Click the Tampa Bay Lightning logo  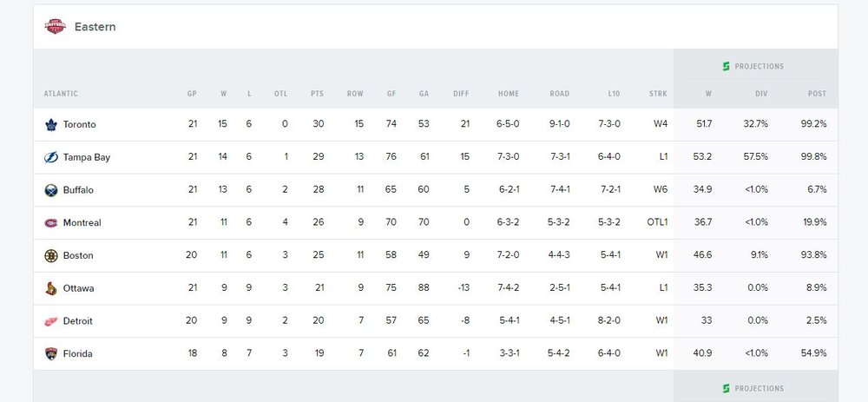coord(51,157)
